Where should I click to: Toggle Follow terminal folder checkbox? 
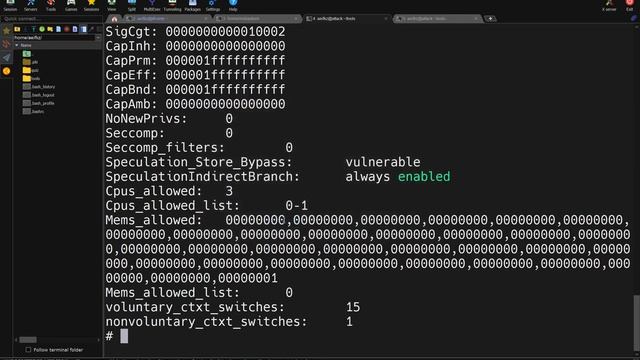(28, 350)
